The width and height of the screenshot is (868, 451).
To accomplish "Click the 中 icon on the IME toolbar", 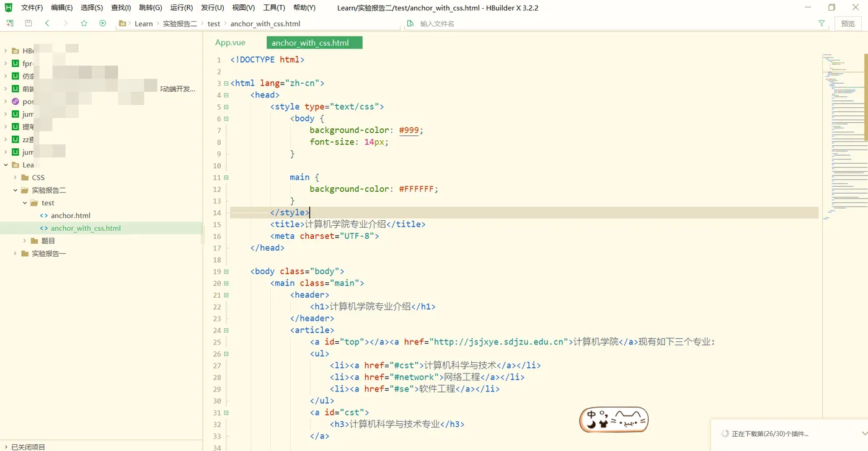I will tap(591, 415).
